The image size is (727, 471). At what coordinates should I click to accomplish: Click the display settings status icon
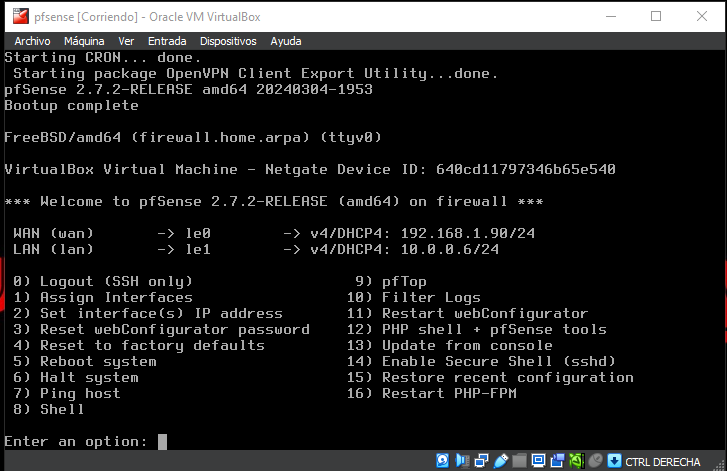coord(538,461)
